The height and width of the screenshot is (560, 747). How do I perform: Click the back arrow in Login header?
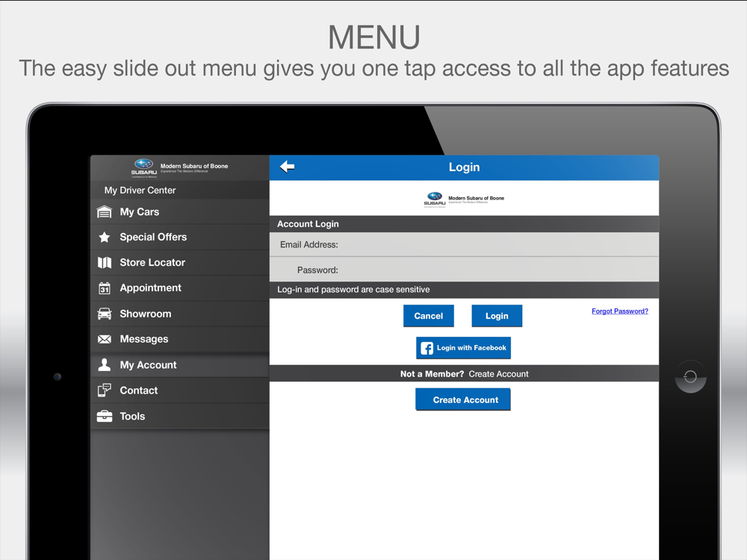pyautogui.click(x=287, y=167)
